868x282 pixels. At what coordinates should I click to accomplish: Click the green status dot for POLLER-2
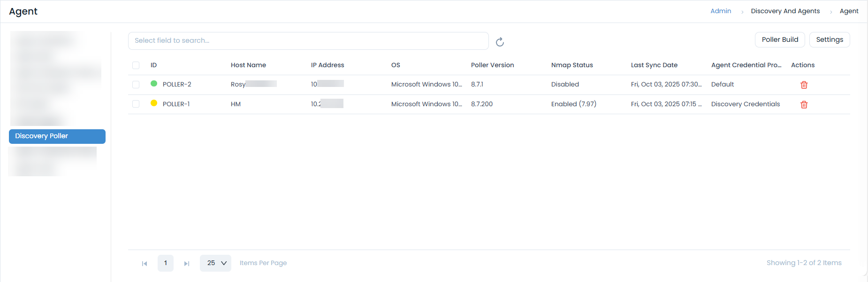(x=154, y=84)
